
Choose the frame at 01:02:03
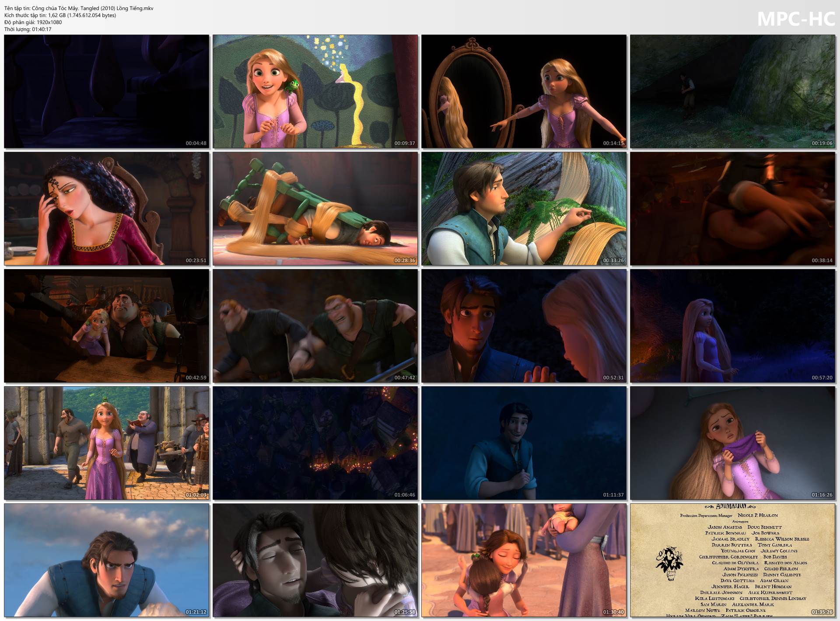[x=107, y=443]
